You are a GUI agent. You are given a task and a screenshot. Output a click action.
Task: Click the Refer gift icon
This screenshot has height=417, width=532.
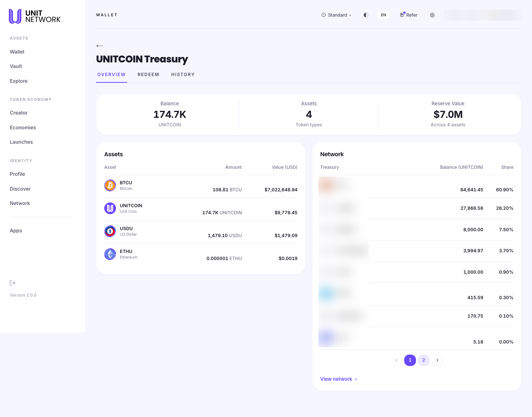coord(402,15)
